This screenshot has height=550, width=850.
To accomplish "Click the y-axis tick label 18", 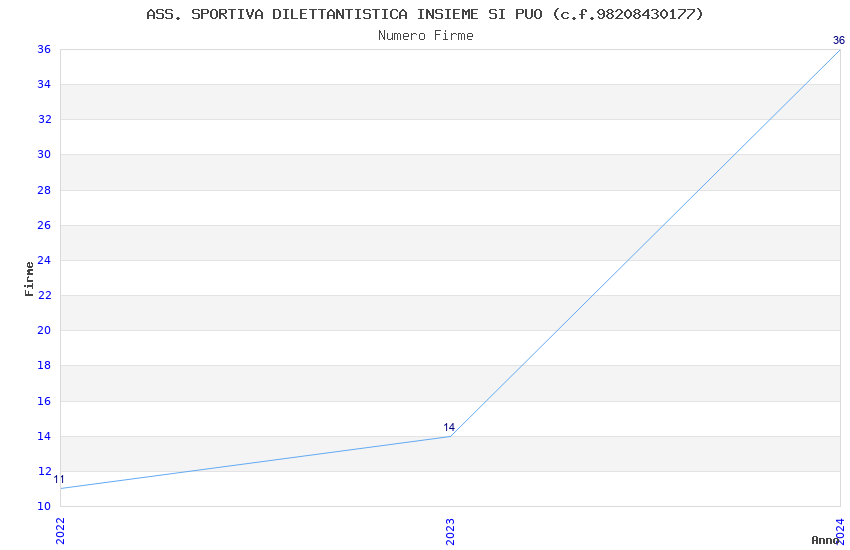I will [x=44, y=365].
